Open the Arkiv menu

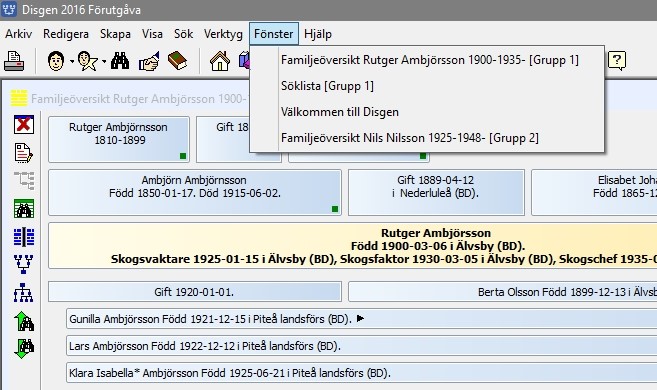click(x=18, y=34)
